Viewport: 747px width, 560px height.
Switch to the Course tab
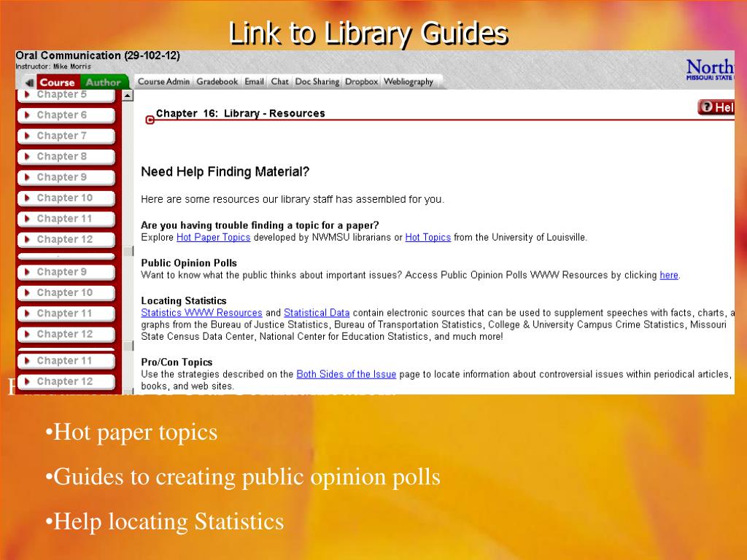[57, 82]
